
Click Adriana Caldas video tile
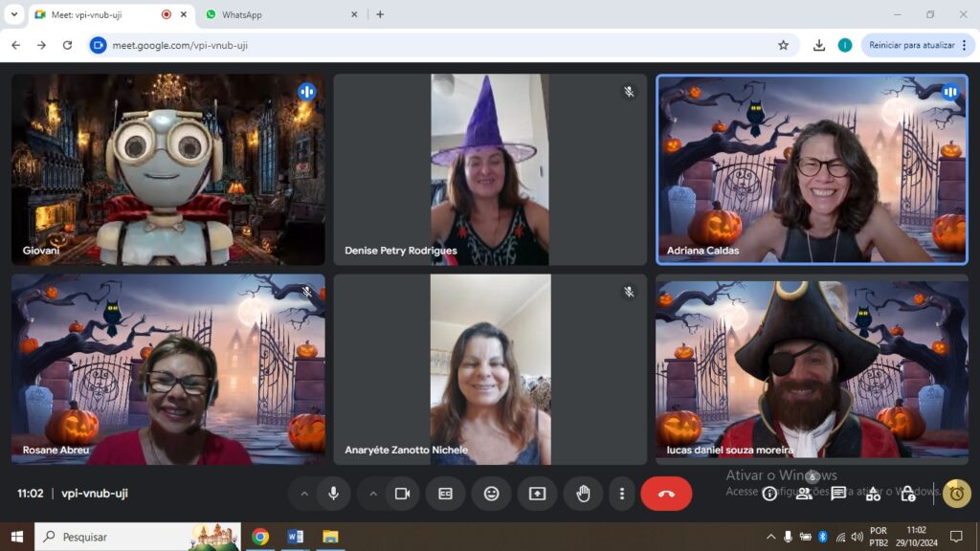812,169
